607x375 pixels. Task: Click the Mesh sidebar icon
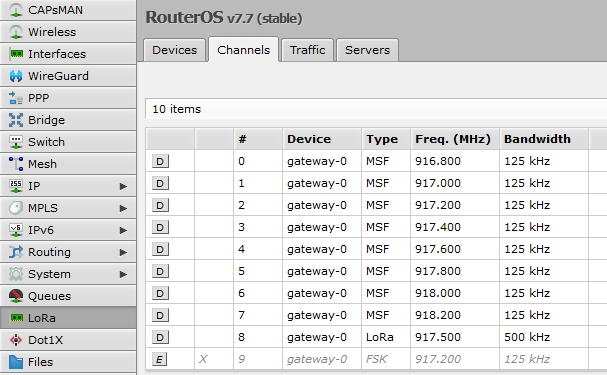click(x=16, y=164)
